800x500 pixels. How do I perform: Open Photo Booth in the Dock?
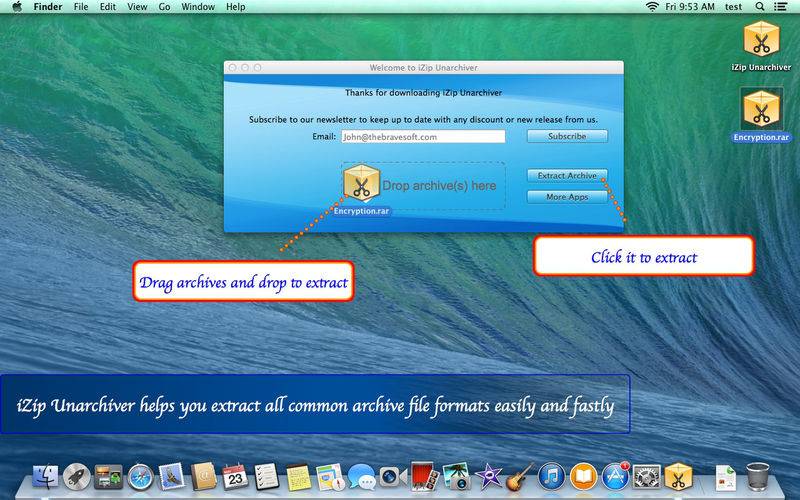(424, 477)
